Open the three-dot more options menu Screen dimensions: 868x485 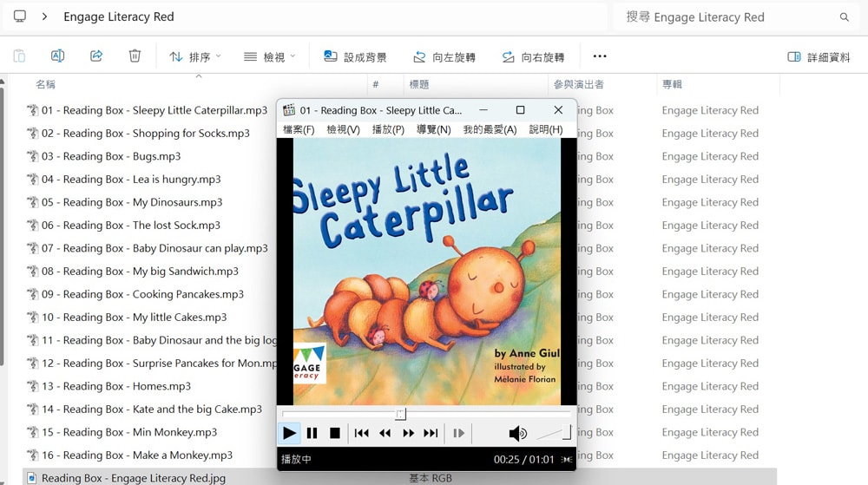coord(600,56)
